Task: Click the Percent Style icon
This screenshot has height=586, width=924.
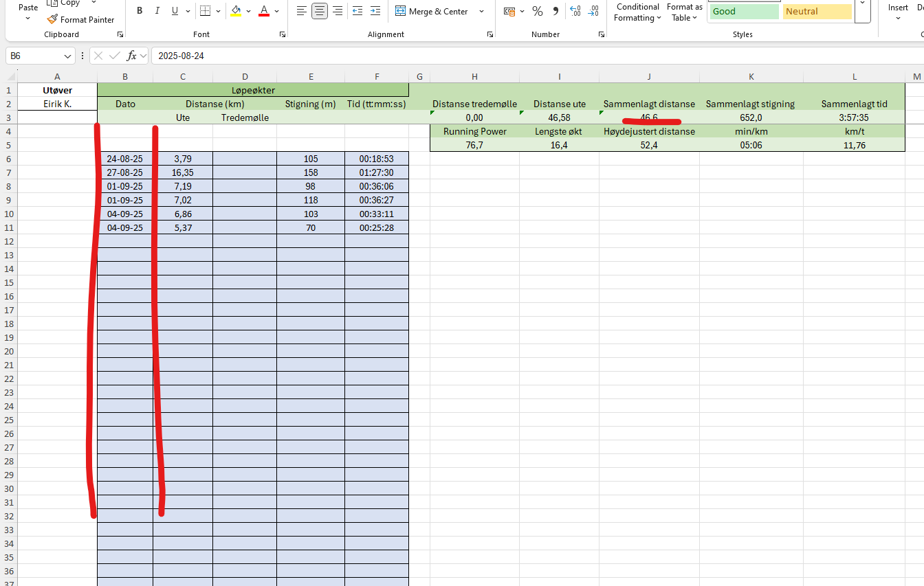Action: [x=536, y=11]
